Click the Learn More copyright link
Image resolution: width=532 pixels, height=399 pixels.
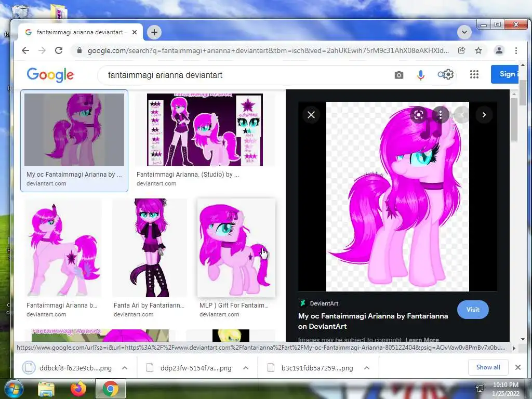click(422, 340)
